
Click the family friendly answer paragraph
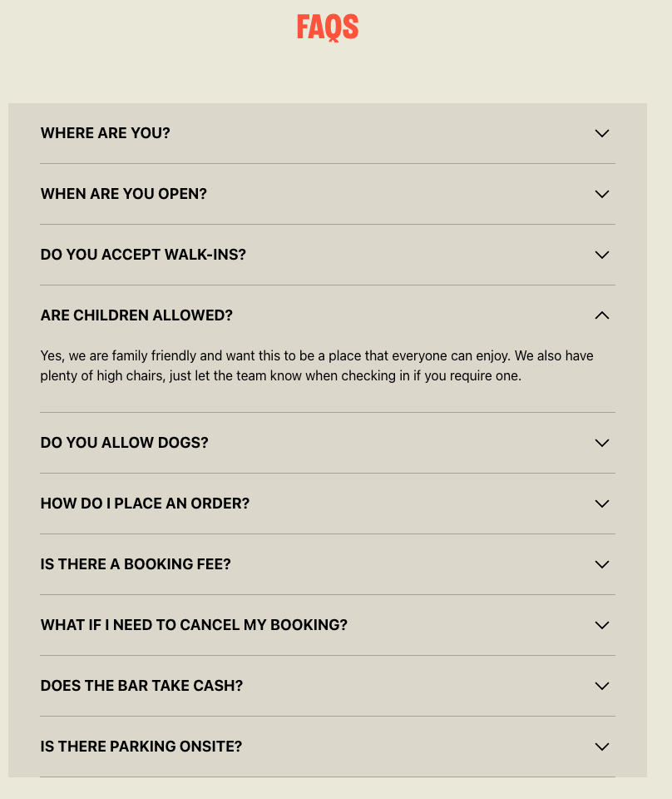[316, 365]
